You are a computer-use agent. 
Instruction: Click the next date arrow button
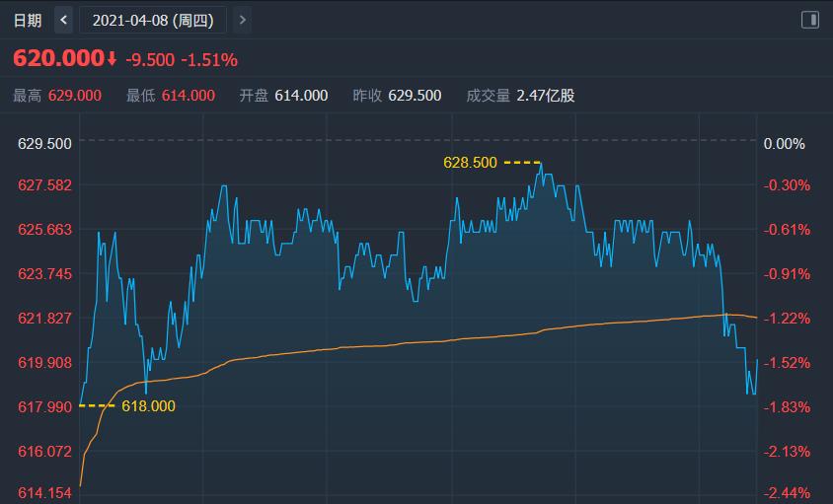click(243, 19)
